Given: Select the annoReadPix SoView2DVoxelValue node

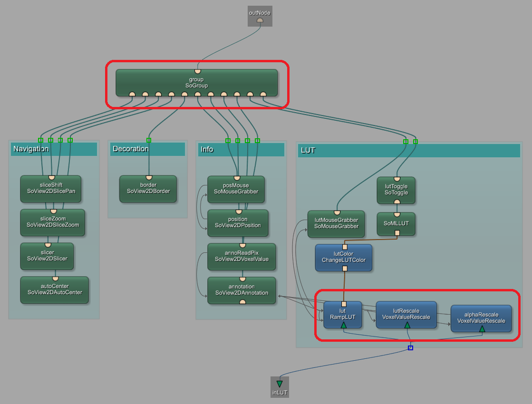Looking at the screenshot, I should pos(242,256).
